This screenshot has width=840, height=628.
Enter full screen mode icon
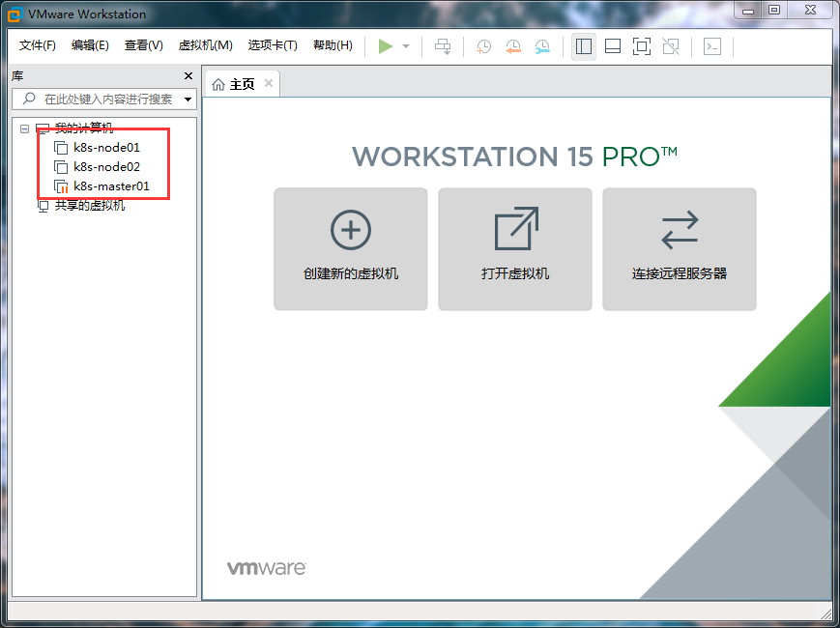641,46
